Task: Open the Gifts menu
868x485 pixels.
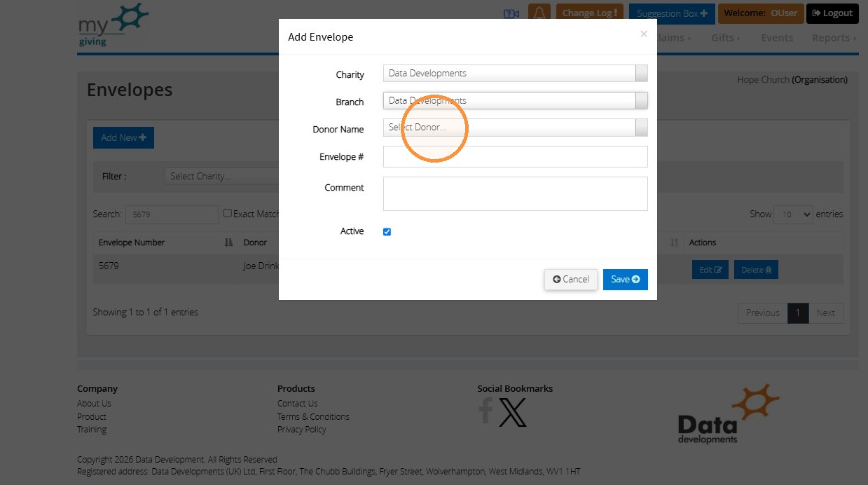Action: 725,38
